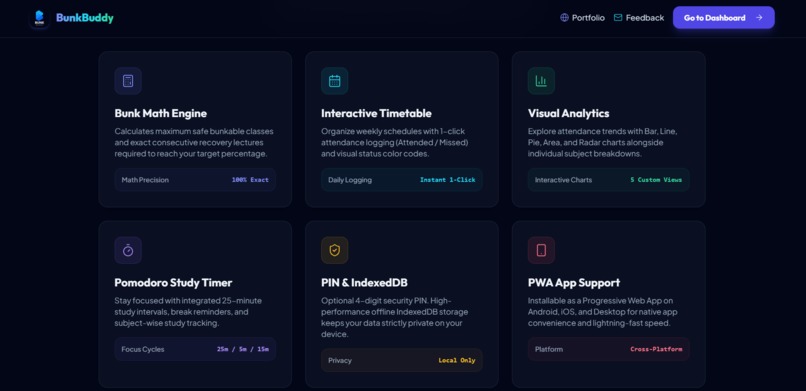
Task: Click the Local Only value
Action: 456,361
